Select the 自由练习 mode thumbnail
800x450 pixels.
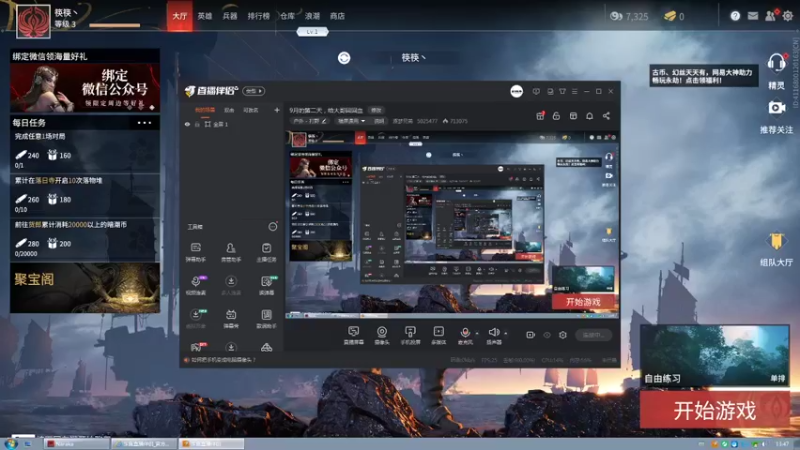click(x=715, y=355)
